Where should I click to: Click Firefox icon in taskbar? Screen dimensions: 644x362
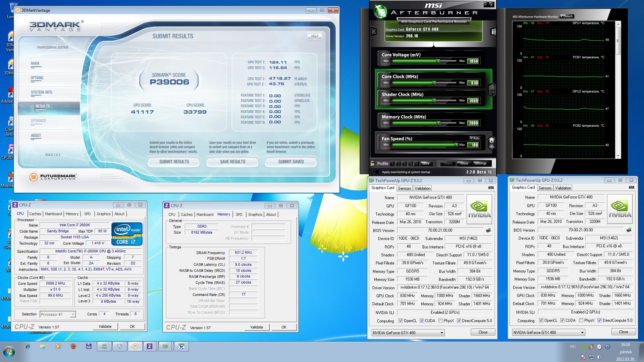tap(73, 346)
